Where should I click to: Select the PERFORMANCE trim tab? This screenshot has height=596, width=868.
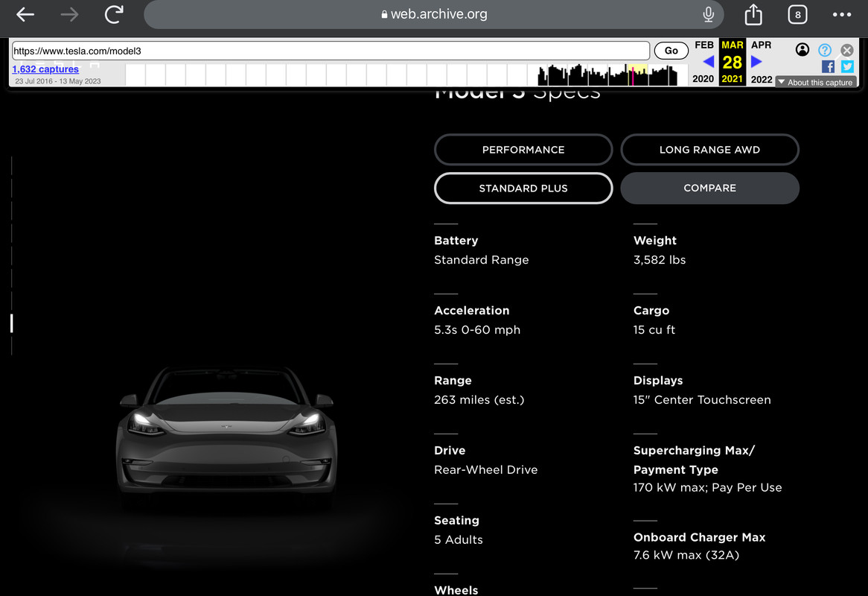pyautogui.click(x=523, y=150)
